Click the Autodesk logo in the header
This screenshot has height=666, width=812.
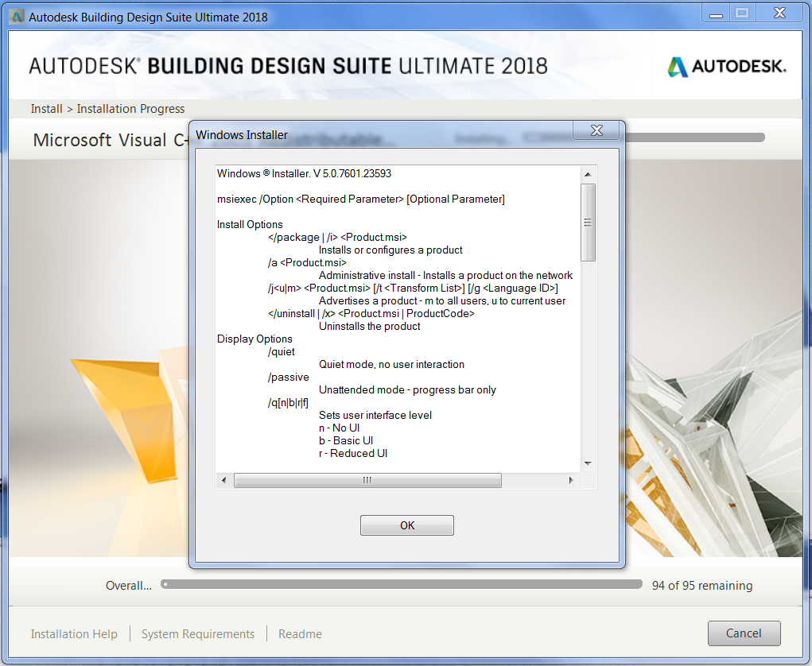click(x=727, y=66)
